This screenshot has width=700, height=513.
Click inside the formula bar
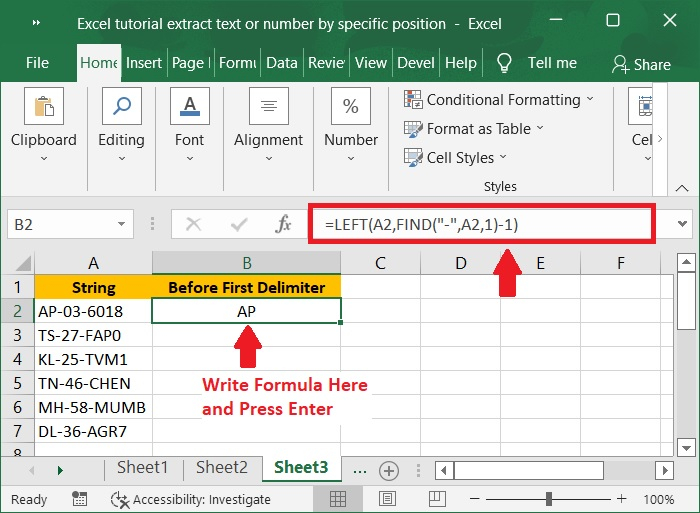click(x=482, y=224)
